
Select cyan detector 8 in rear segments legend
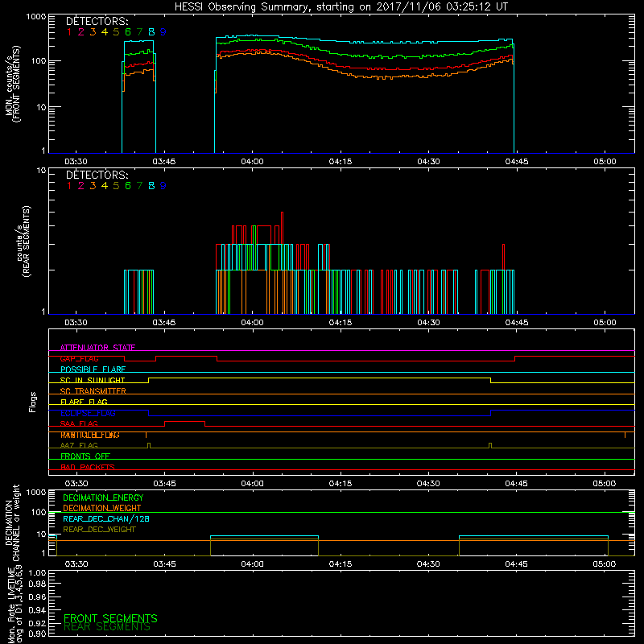[151, 186]
